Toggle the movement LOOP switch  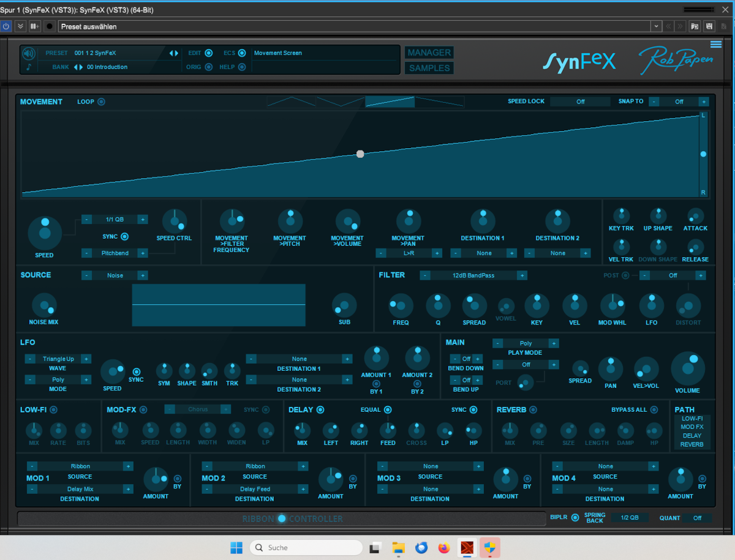point(102,102)
